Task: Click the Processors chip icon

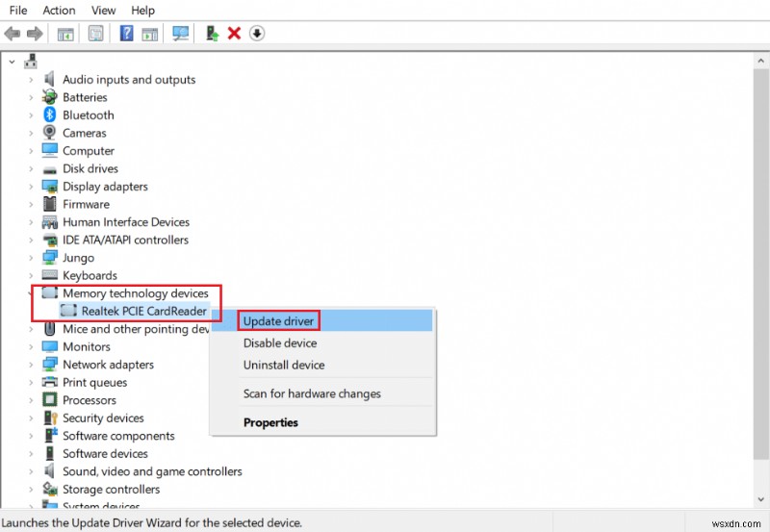Action: 49,399
